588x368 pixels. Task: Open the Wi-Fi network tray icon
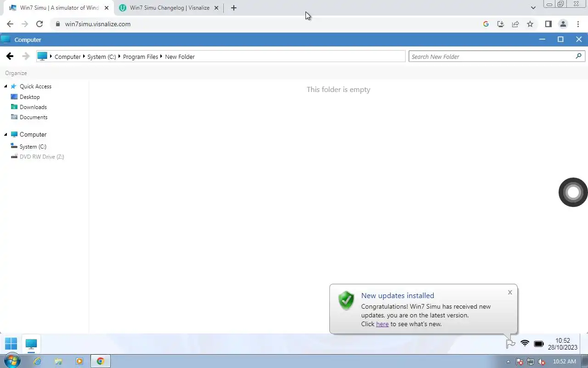pos(525,344)
